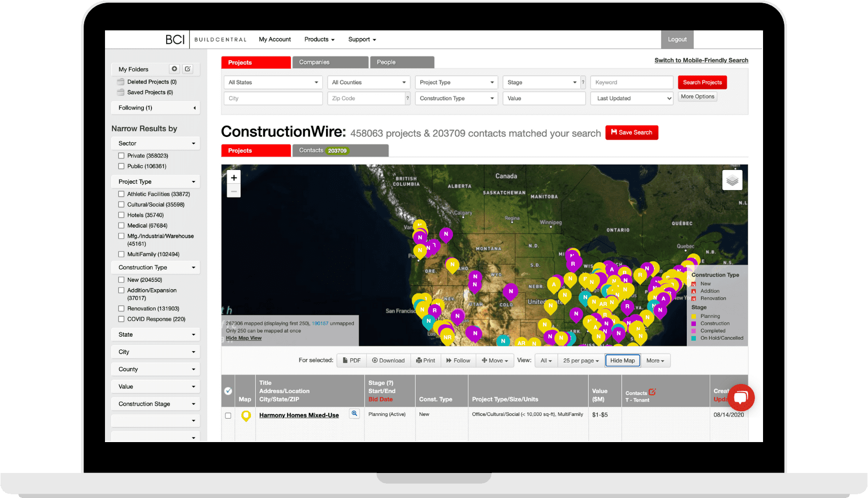
Task: Switch to the Companies tab
Action: [330, 62]
